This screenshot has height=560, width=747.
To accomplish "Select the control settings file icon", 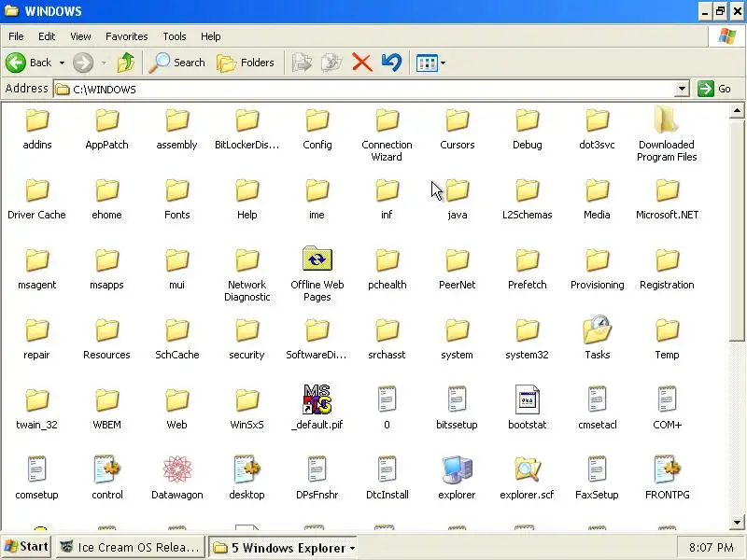I will tap(107, 469).
